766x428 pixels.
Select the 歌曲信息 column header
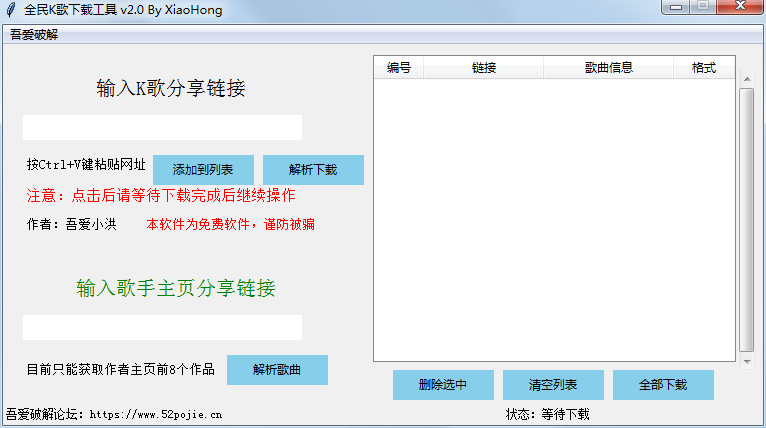609,67
